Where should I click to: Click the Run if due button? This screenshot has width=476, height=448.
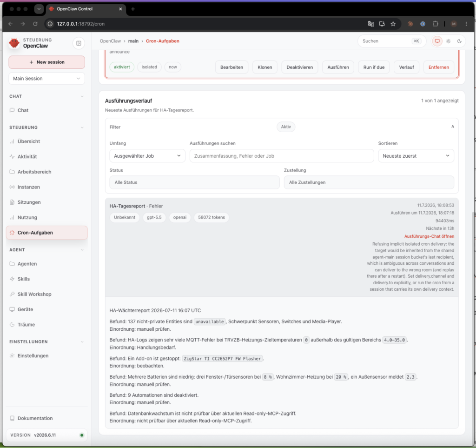374,67
